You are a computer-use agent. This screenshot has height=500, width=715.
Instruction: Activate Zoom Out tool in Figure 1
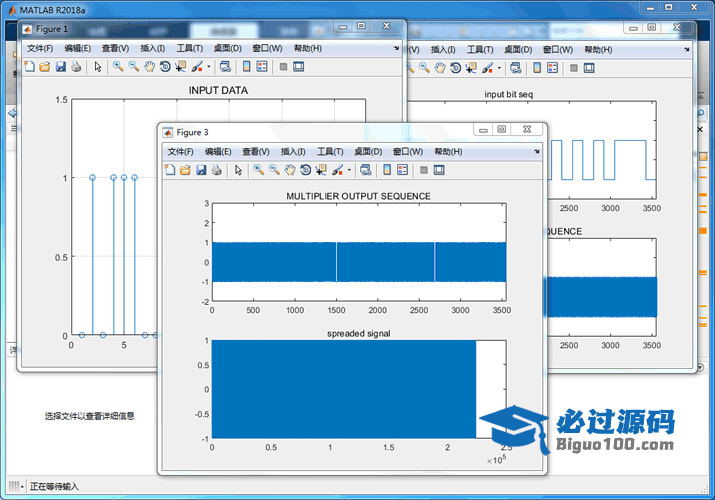point(134,67)
